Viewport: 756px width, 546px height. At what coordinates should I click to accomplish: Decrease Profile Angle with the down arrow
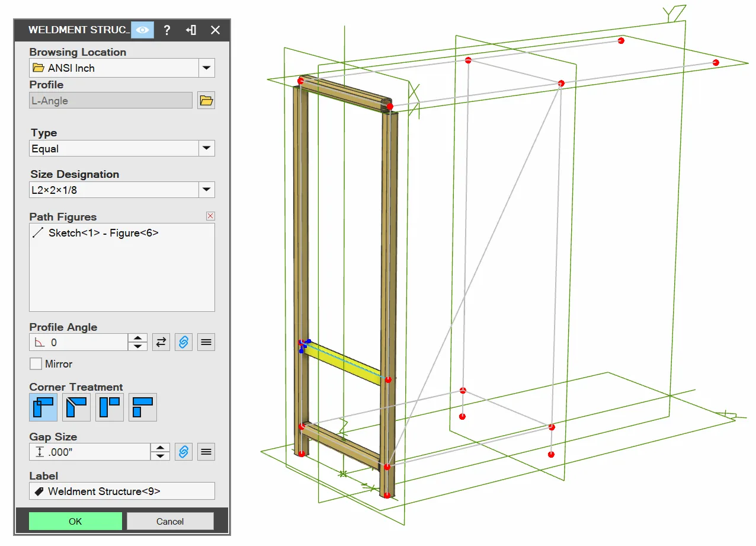coord(138,346)
